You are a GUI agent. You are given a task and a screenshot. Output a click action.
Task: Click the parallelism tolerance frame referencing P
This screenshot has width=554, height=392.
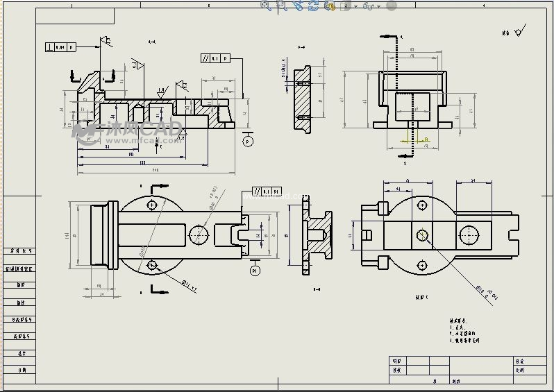(215, 58)
